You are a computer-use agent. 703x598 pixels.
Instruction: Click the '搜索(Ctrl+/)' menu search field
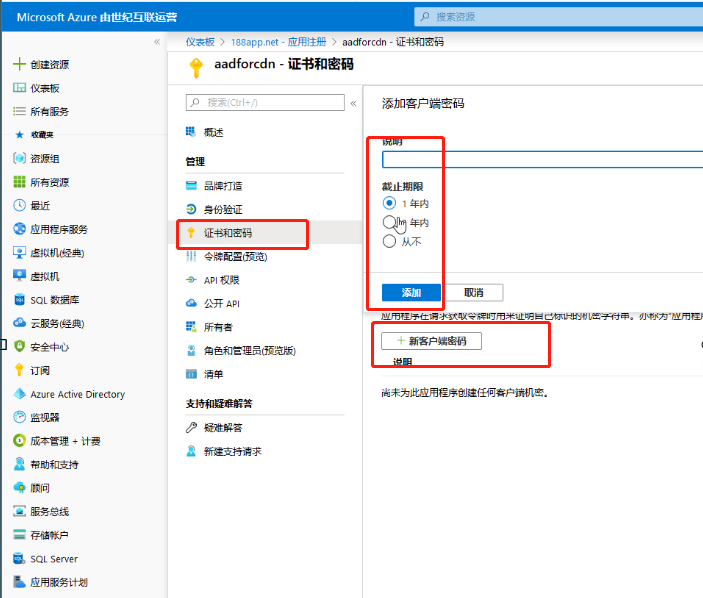point(265,102)
